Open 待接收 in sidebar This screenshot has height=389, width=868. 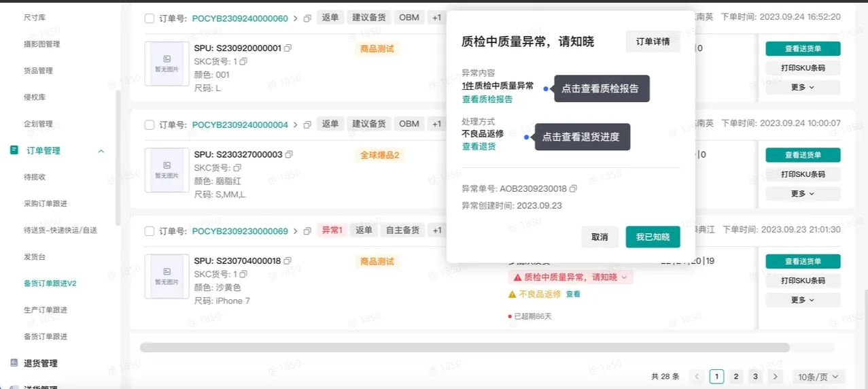click(35, 177)
